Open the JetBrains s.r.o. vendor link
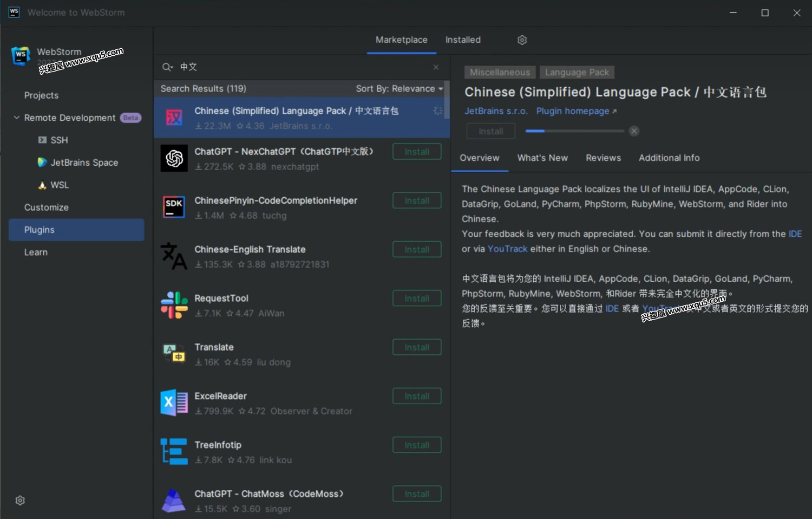 pos(496,111)
